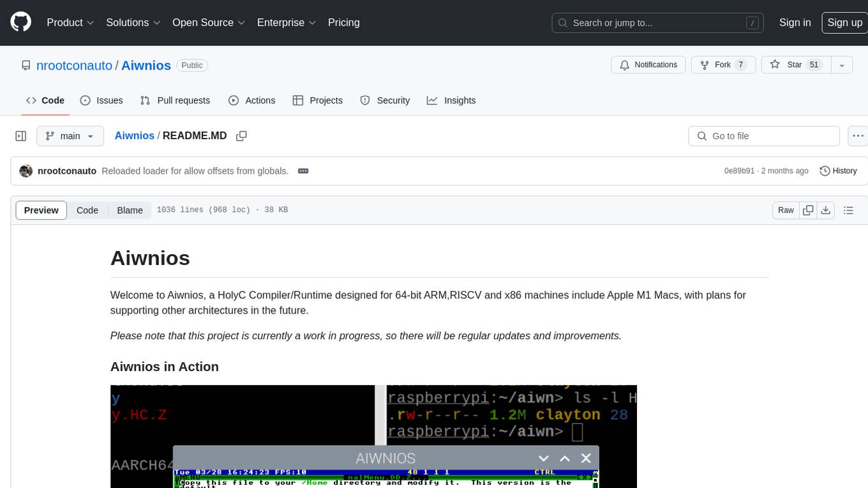Open the GitHub homepage logo
The image size is (868, 488).
[20, 22]
